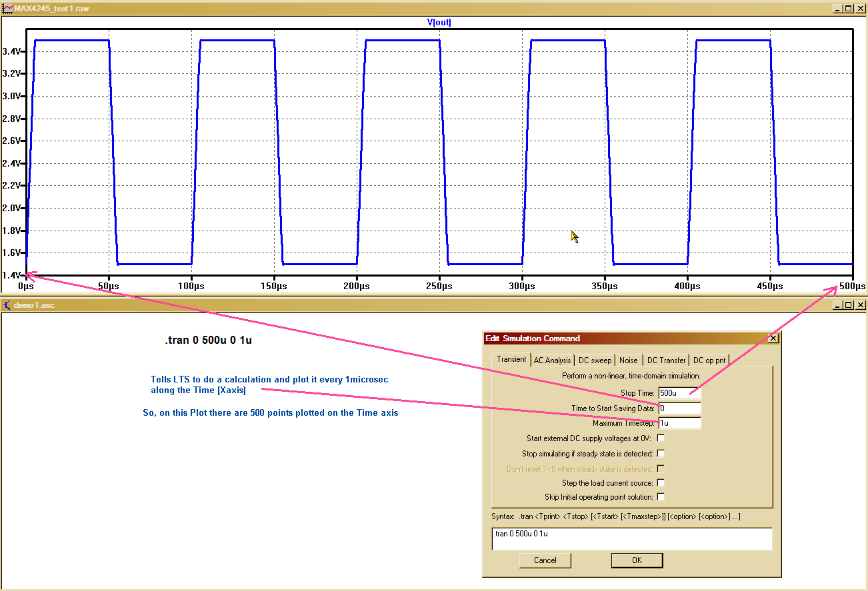Click the Cancel button
This screenshot has width=868, height=591.
[x=545, y=560]
